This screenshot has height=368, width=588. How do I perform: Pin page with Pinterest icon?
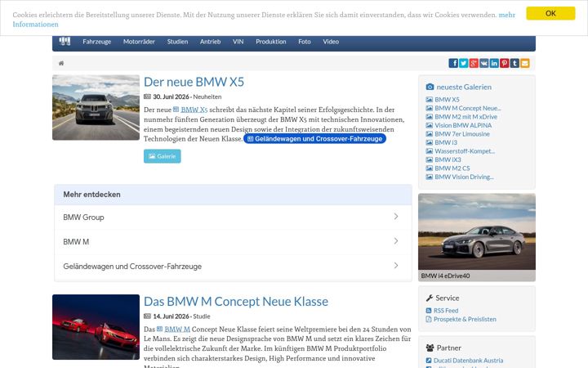click(x=505, y=63)
